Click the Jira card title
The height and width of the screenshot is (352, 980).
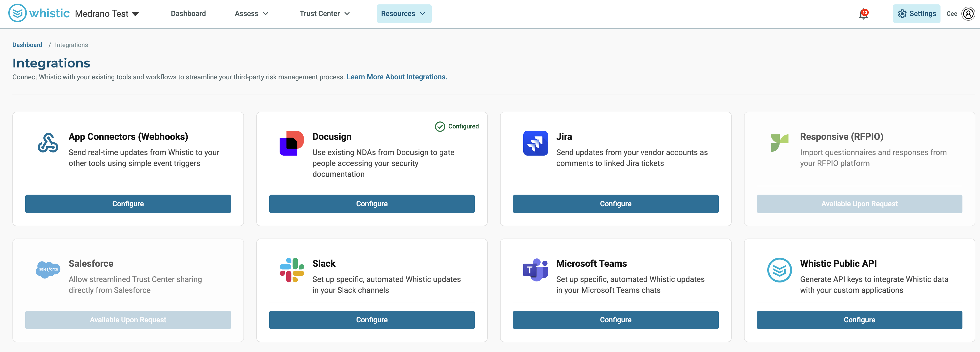point(564,137)
